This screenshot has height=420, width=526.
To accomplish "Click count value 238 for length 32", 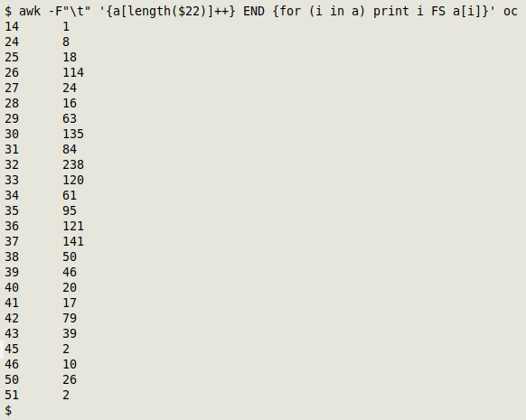I will [x=73, y=164].
